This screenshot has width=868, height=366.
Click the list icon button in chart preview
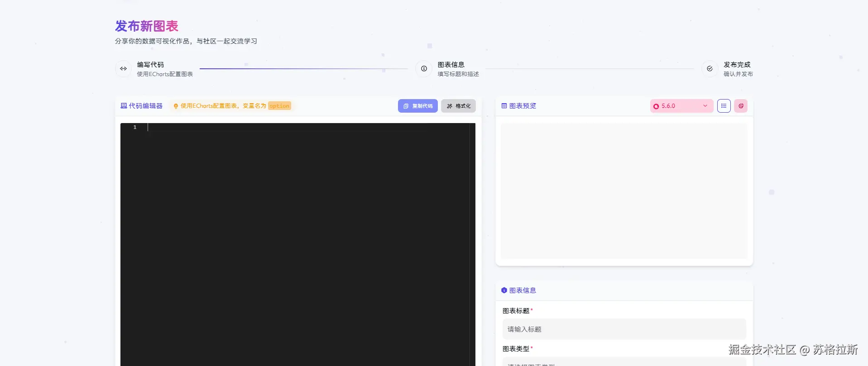(724, 106)
